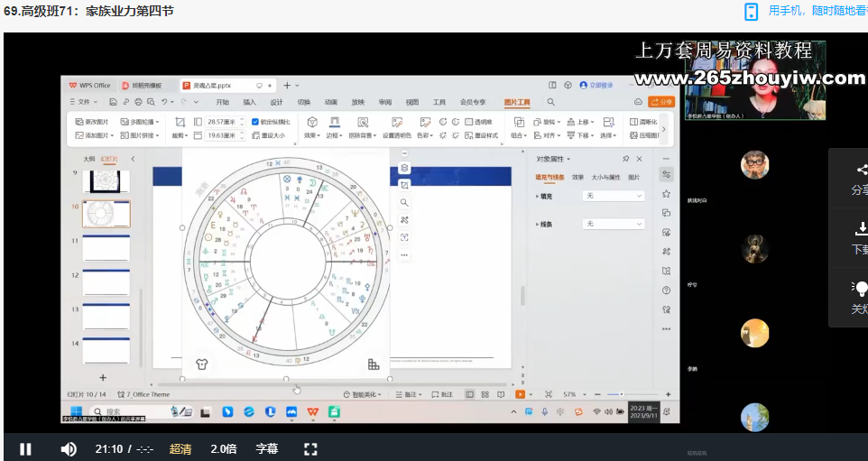Click the print icon in quick toolbar
The width and height of the screenshot is (868, 461).
coord(138,102)
